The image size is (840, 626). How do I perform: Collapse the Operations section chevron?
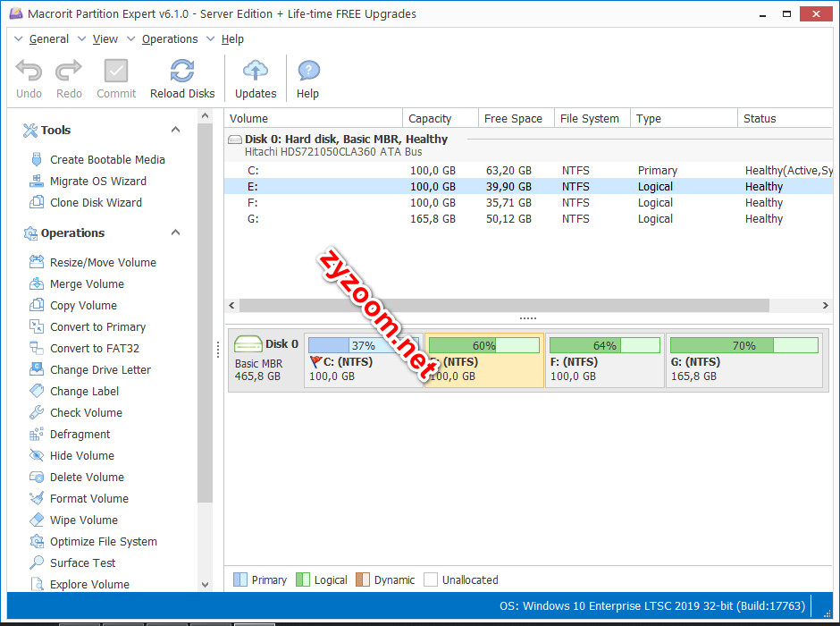click(175, 233)
